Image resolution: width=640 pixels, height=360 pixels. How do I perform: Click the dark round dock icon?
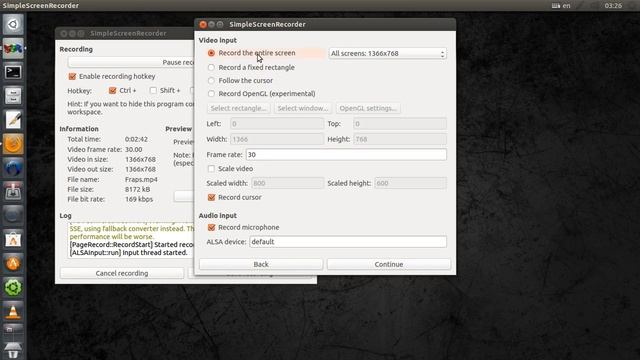[13, 216]
